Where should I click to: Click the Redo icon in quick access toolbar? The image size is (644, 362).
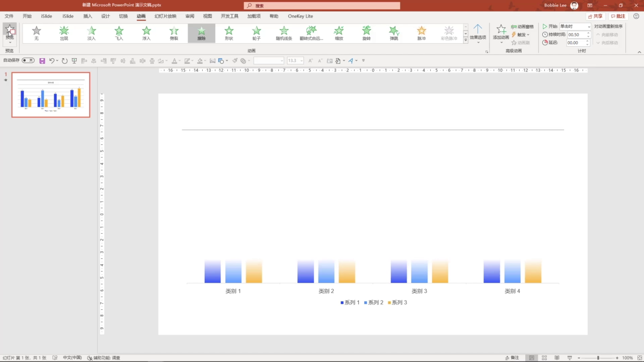(64, 61)
